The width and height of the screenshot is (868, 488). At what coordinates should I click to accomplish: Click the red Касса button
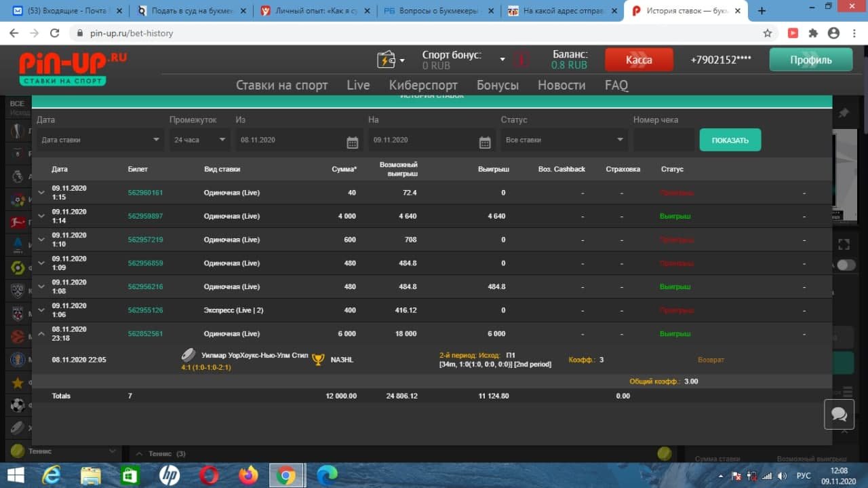639,60
